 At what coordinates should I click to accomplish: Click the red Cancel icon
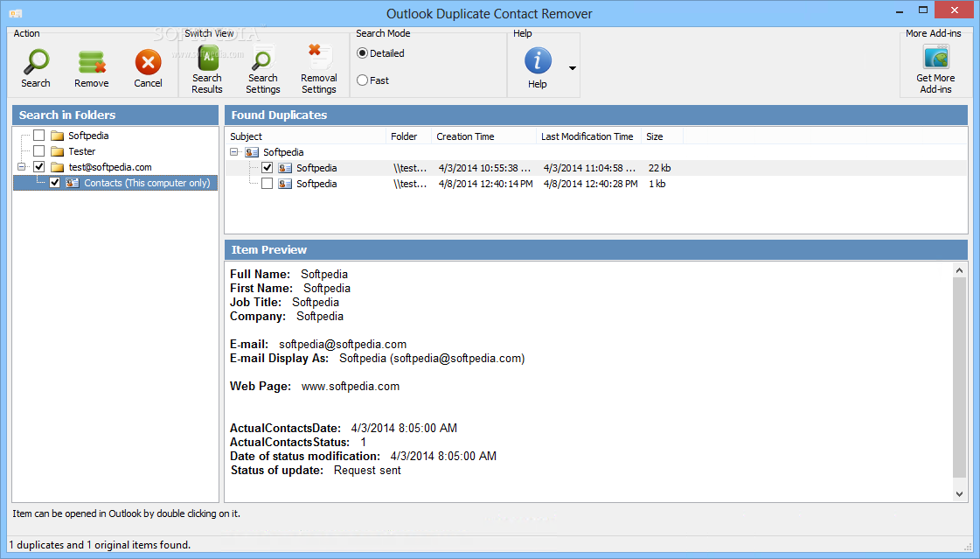pos(148,62)
